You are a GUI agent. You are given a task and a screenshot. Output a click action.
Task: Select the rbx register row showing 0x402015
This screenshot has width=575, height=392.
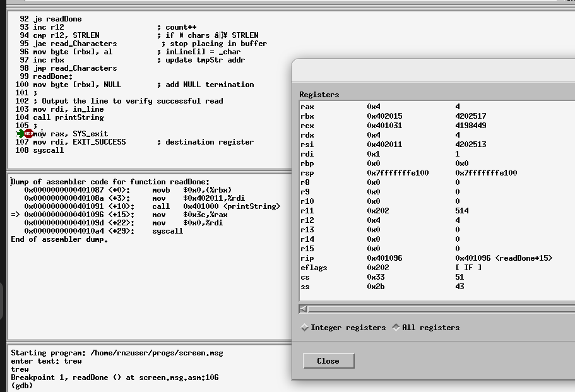click(x=437, y=116)
